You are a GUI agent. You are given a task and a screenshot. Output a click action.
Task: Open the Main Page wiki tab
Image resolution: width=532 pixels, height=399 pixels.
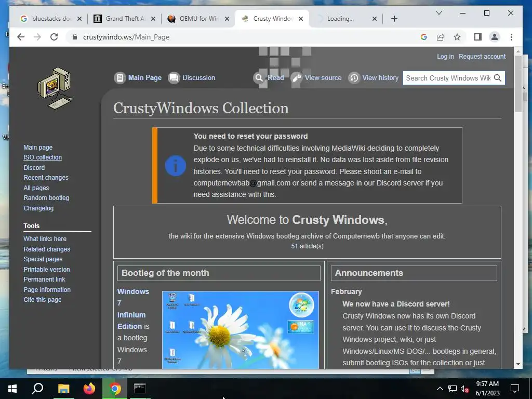tap(138, 78)
